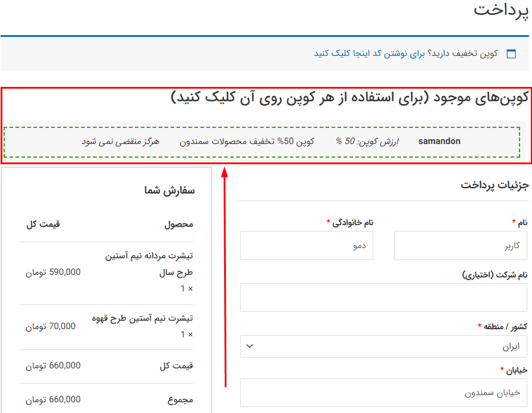Image resolution: width=532 pixels, height=413 pixels.
Task: Open the 'برای نوشتن کد اینجا کلیک کنید' link
Action: (370, 54)
